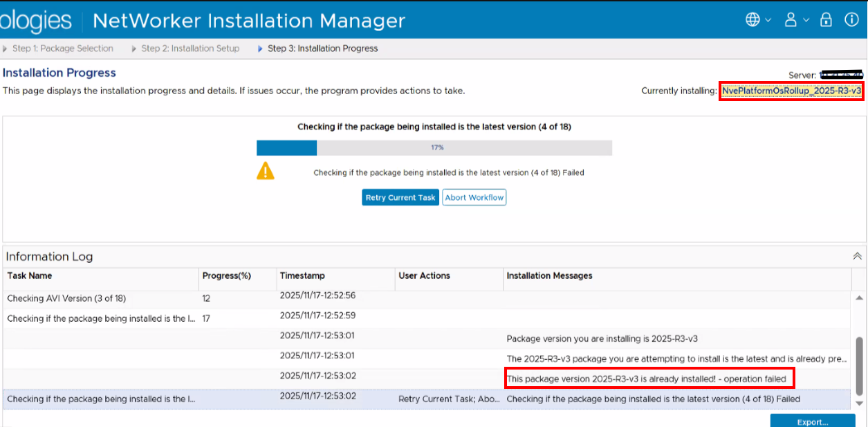Click the Abort Workflow button

point(474,197)
